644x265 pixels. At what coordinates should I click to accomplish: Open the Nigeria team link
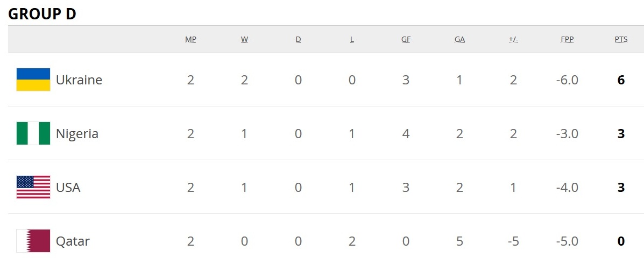[77, 134]
